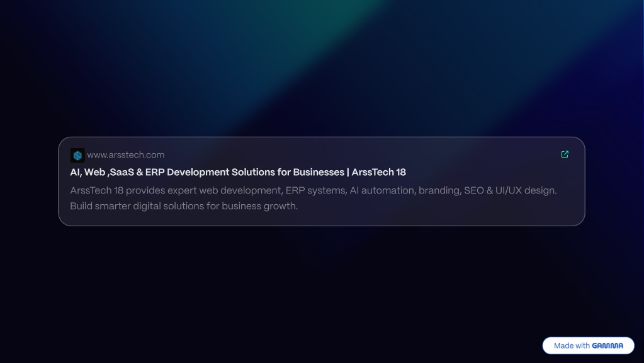The width and height of the screenshot is (644, 363).
Task: Open the www.arsstech.com URL
Action: click(x=126, y=155)
